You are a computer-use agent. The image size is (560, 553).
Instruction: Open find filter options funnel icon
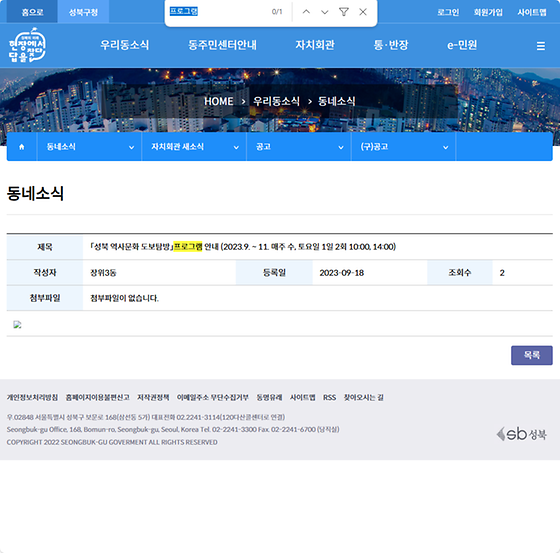344,12
